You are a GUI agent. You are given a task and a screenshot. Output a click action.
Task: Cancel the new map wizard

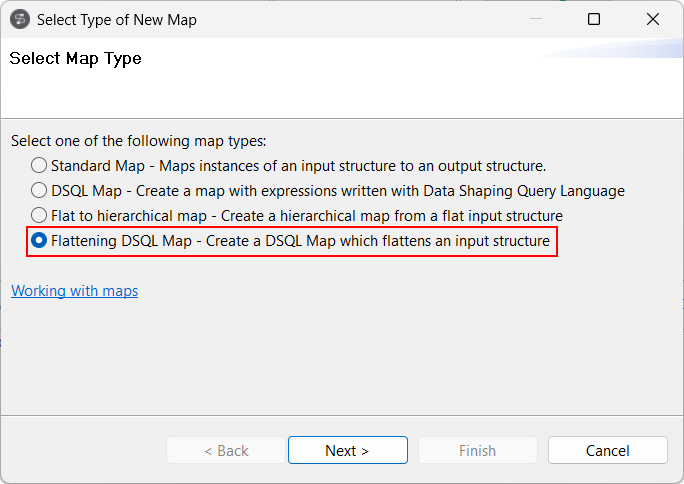click(607, 450)
